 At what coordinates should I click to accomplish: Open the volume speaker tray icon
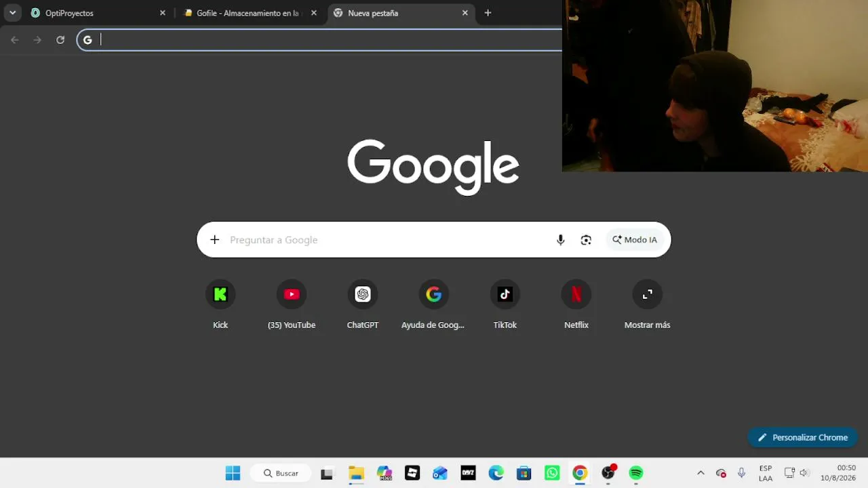click(804, 473)
